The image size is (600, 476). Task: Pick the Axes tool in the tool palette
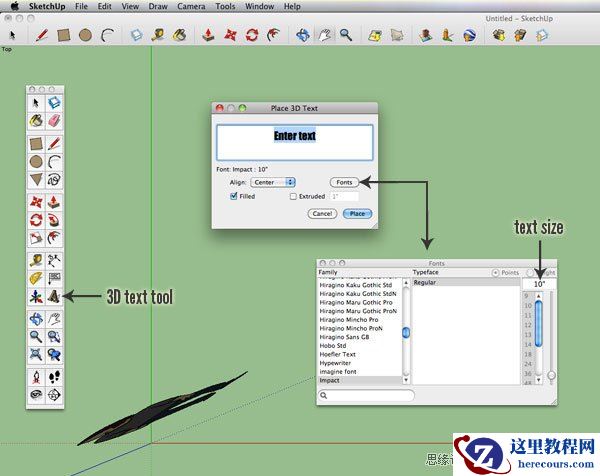coord(36,297)
